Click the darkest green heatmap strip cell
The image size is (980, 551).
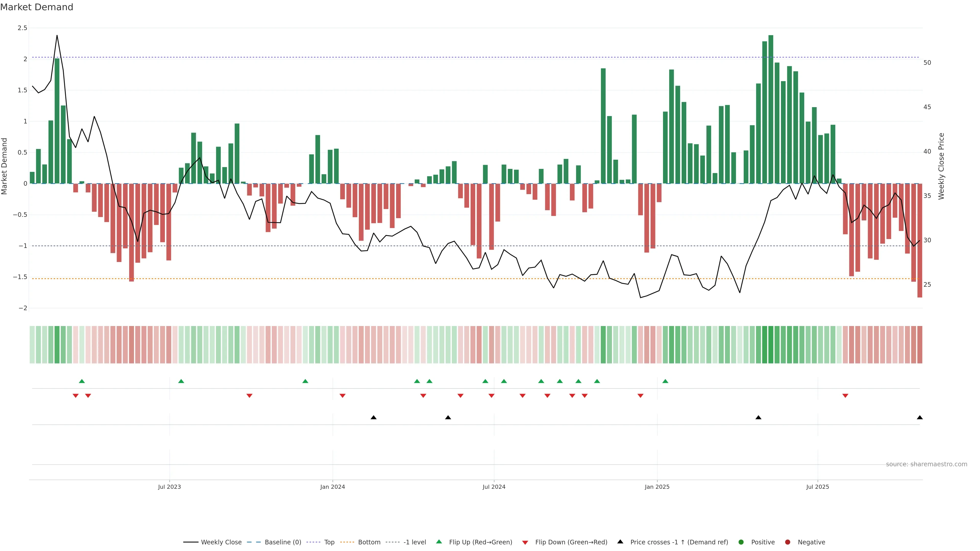pos(771,345)
